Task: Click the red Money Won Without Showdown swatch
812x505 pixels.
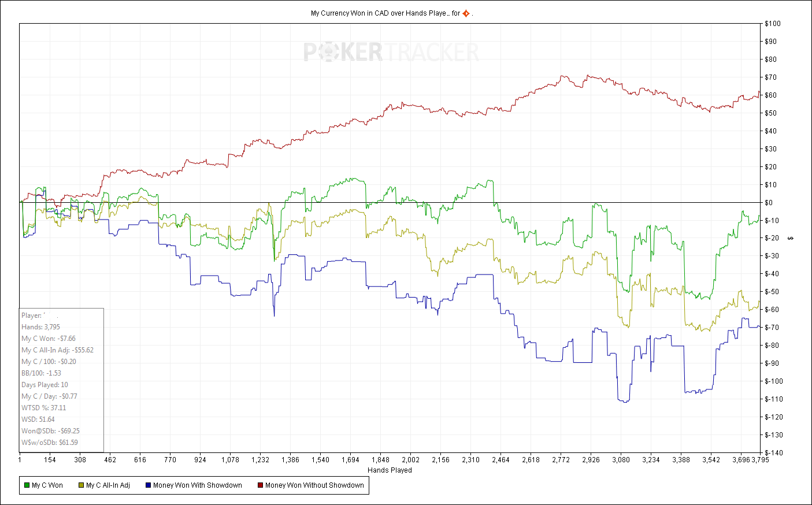Action: [x=260, y=485]
